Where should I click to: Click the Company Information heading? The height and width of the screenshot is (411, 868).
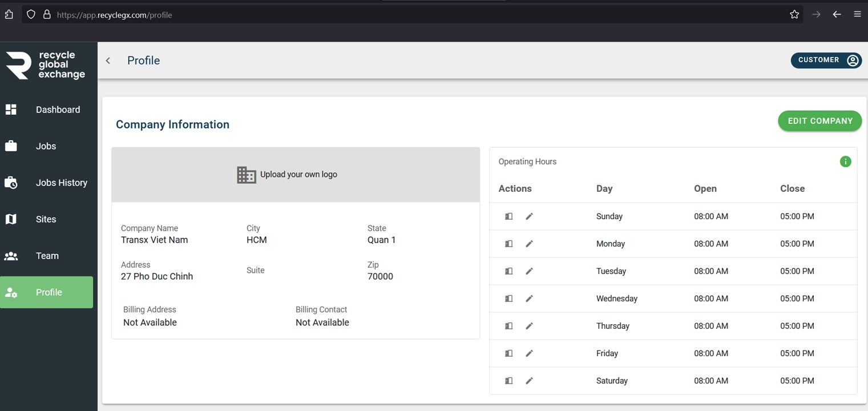[172, 124]
